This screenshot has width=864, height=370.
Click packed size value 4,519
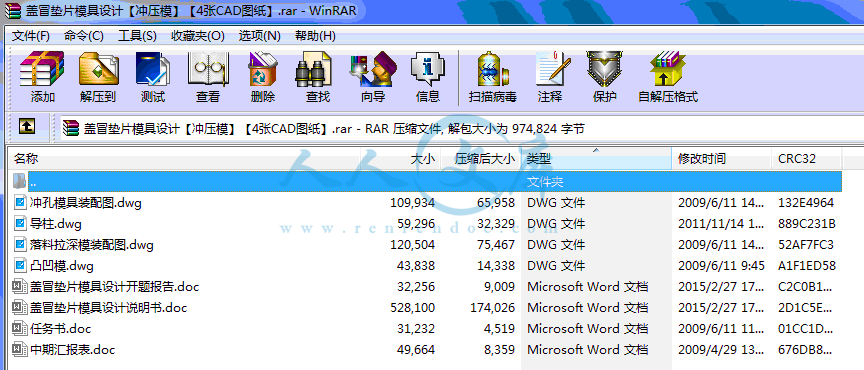click(x=500, y=329)
